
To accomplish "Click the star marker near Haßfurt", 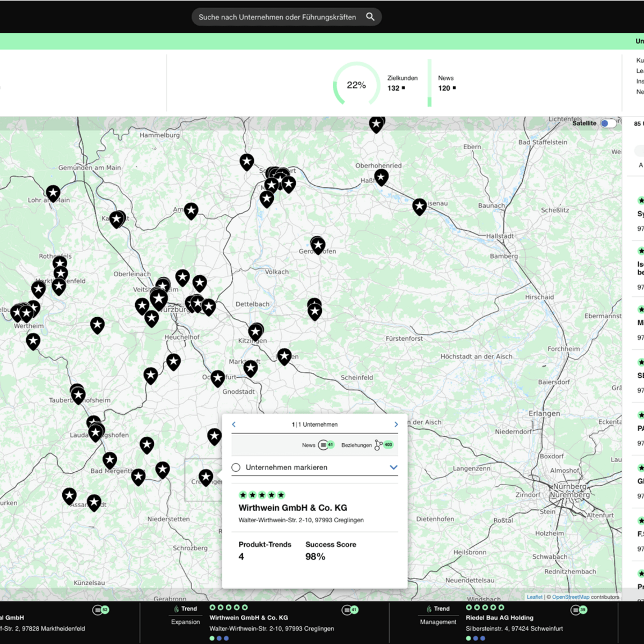I will [382, 177].
